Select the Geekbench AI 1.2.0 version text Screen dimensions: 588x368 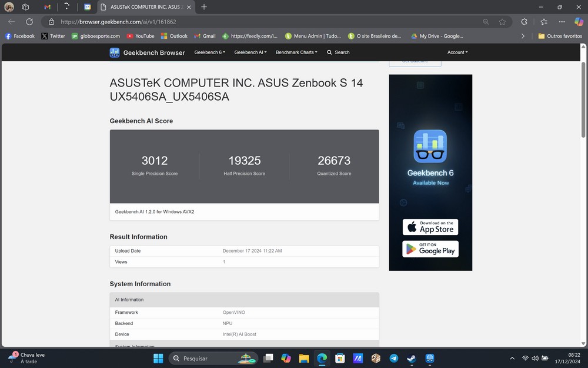click(x=155, y=212)
